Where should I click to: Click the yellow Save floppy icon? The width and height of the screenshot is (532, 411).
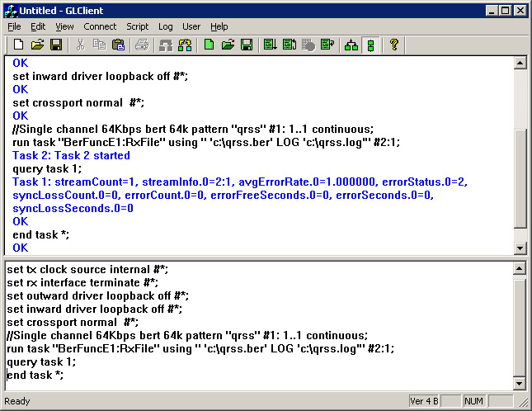click(x=56, y=45)
